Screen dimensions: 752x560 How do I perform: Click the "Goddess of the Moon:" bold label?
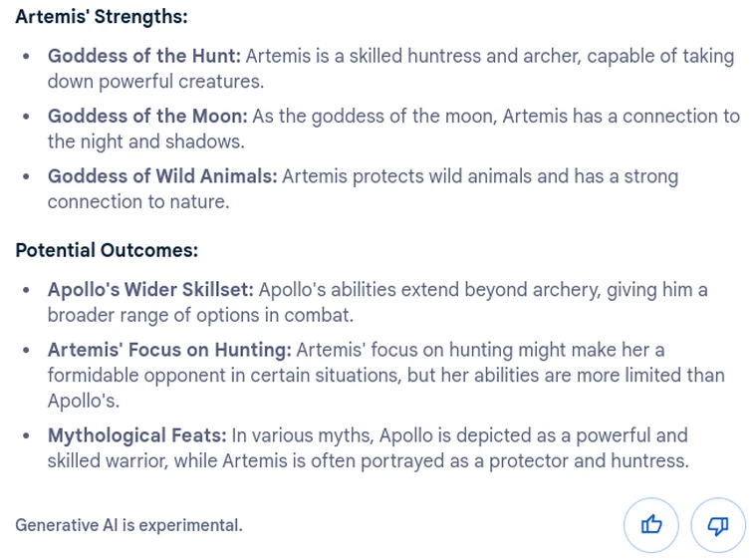[147, 117]
